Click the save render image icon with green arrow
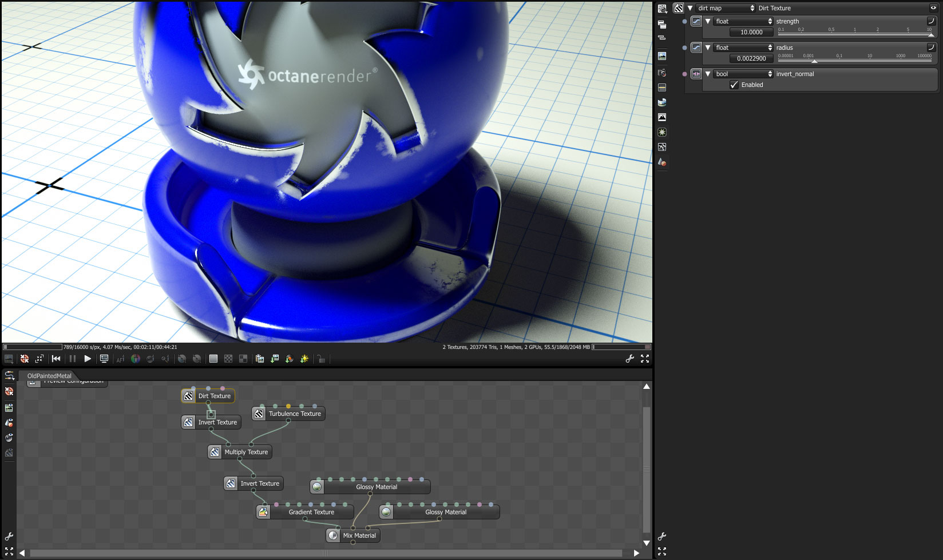The width and height of the screenshot is (943, 560). click(275, 359)
